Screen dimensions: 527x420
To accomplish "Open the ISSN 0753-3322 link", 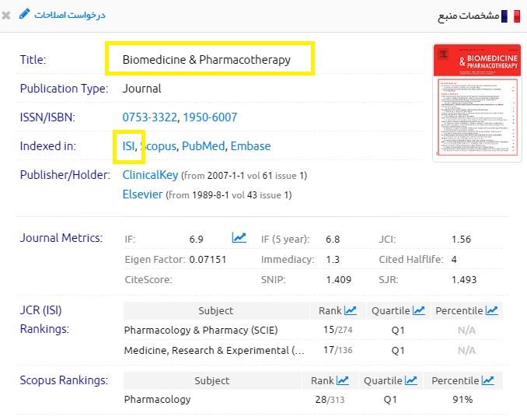I will click(150, 117).
